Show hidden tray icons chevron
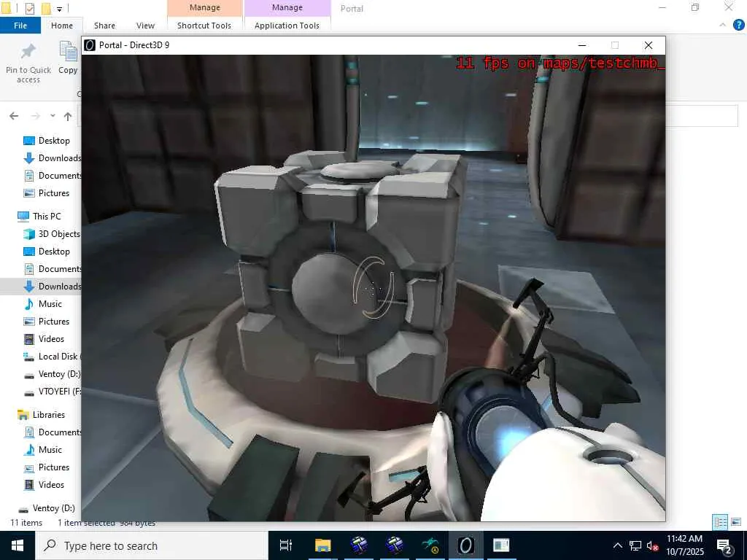747x560 pixels. point(617,545)
